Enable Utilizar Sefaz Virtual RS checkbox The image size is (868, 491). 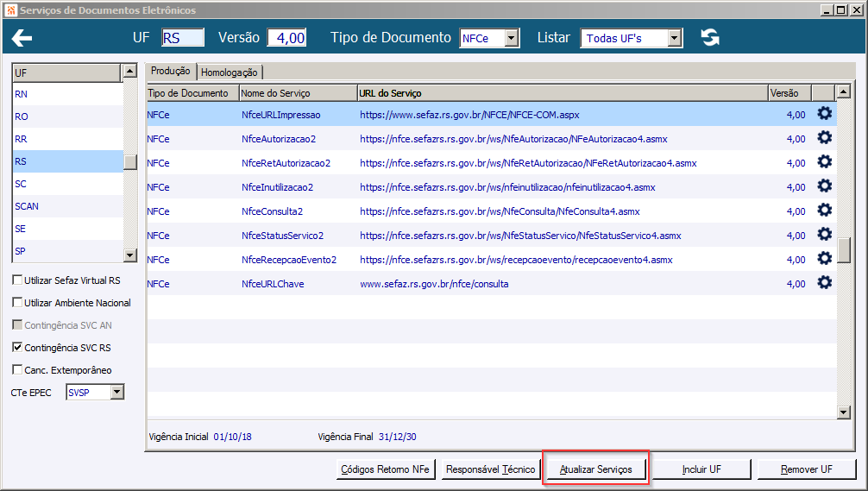point(17,280)
